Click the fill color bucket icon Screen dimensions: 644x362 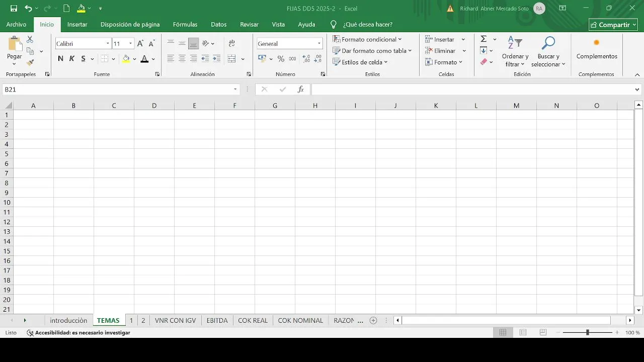click(x=126, y=59)
